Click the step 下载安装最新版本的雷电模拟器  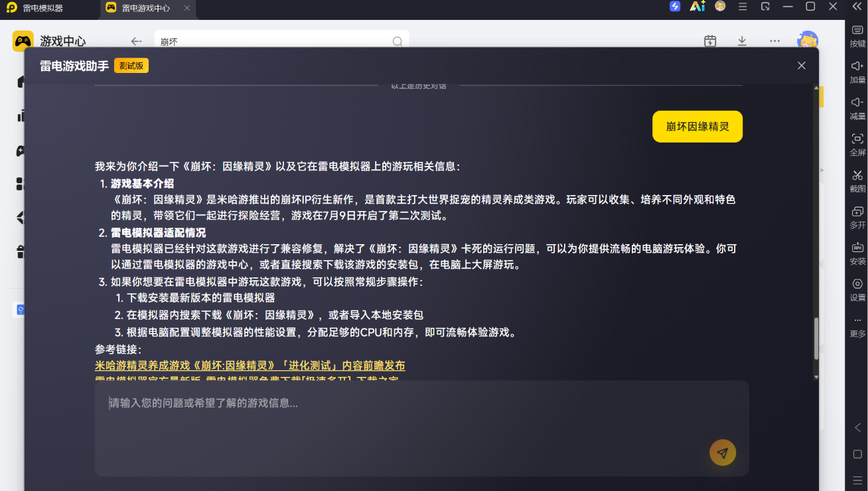point(201,298)
